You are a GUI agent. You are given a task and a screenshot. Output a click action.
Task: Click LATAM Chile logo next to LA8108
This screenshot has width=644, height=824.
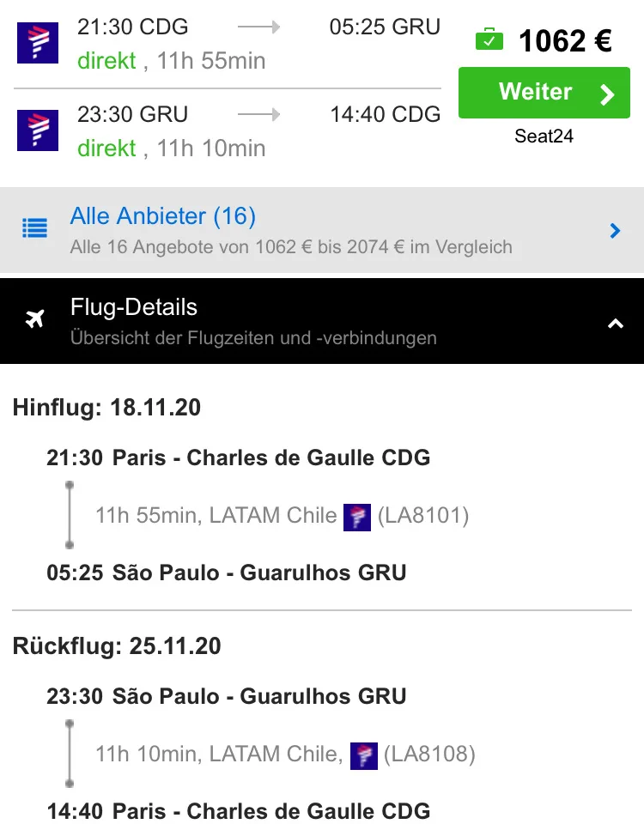[364, 755]
